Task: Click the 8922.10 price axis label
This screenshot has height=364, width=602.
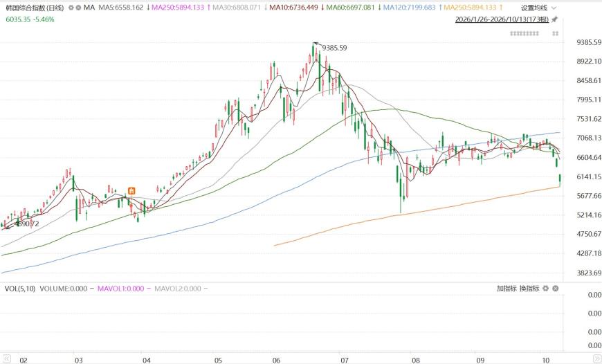Action: 589,61
